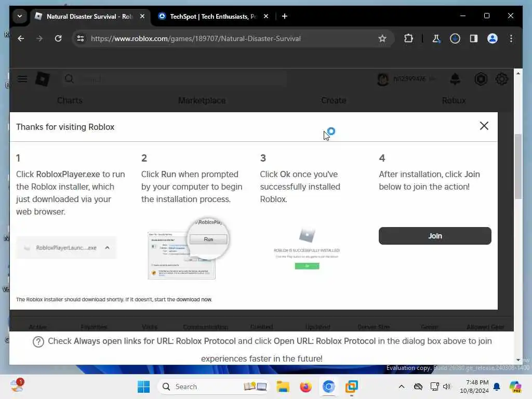The image size is (532, 399).
Task: Click the Roblox successfully installed illustration
Action: click(x=307, y=249)
